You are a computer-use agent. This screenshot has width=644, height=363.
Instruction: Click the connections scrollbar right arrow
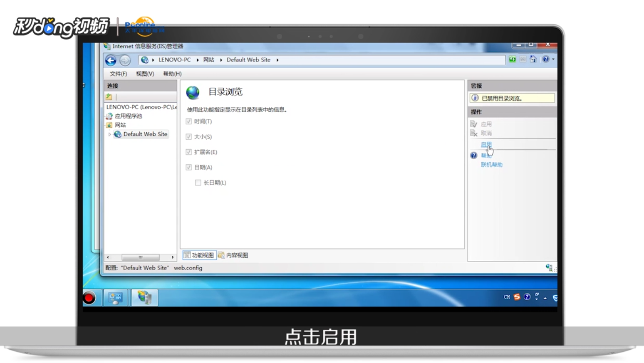173,257
